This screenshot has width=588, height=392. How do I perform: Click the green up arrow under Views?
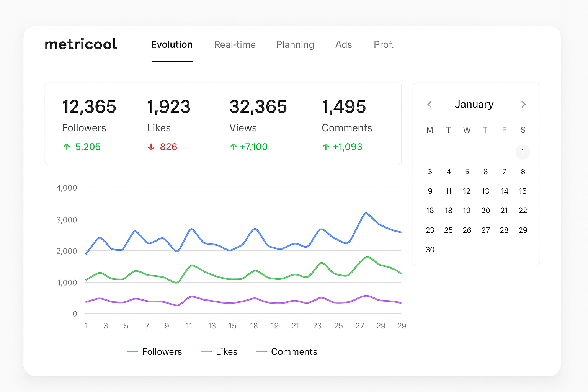(234, 147)
